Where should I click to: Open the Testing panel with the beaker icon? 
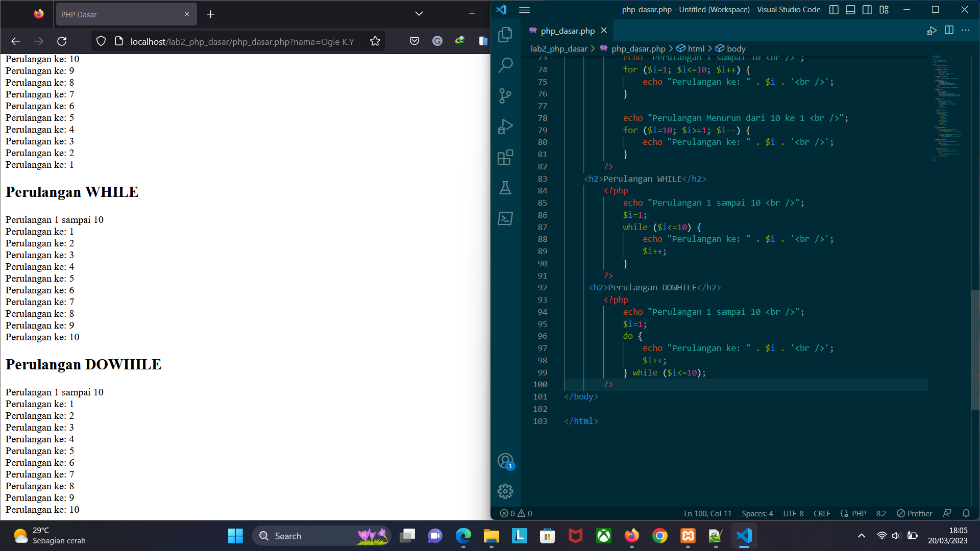coord(505,188)
